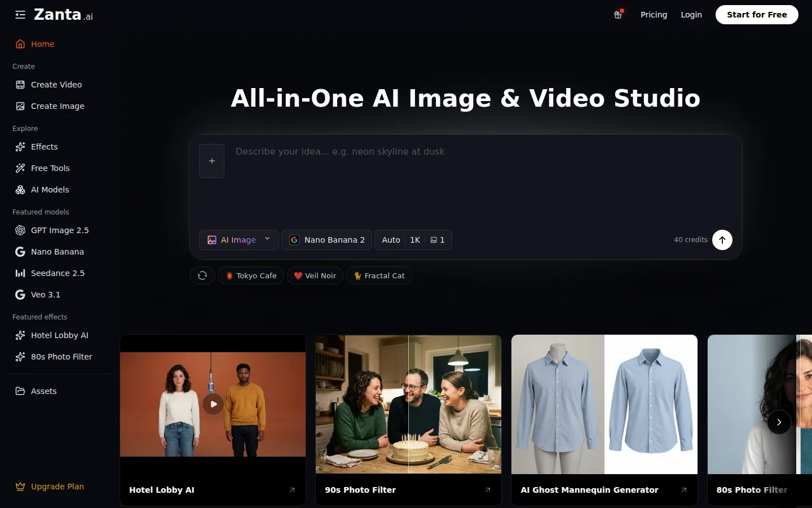
Task: Open Assets in sidebar
Action: (x=60, y=391)
